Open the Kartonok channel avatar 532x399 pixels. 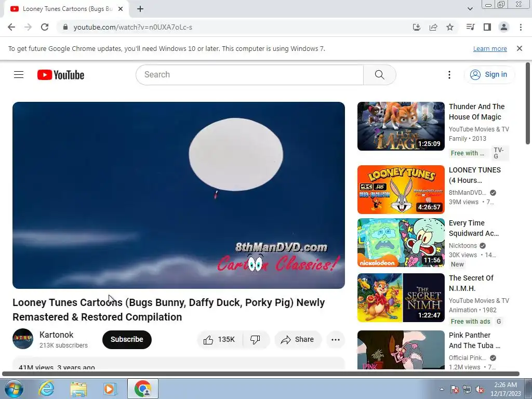[23, 339]
